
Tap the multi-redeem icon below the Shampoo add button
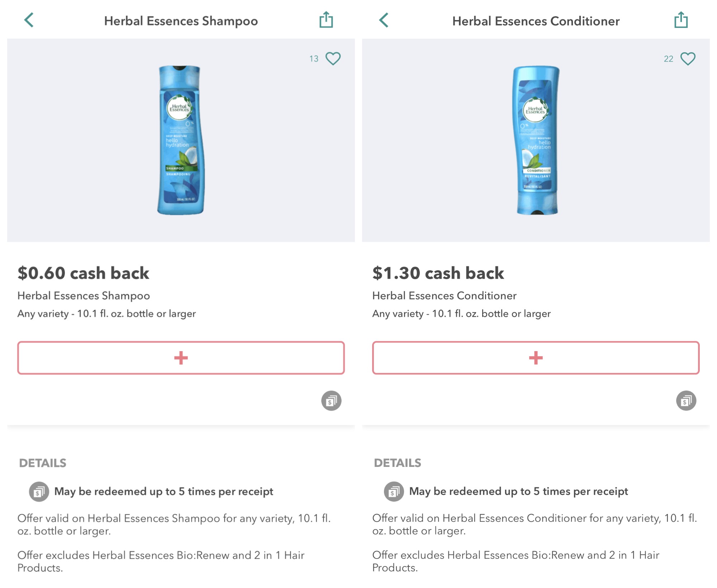click(331, 401)
